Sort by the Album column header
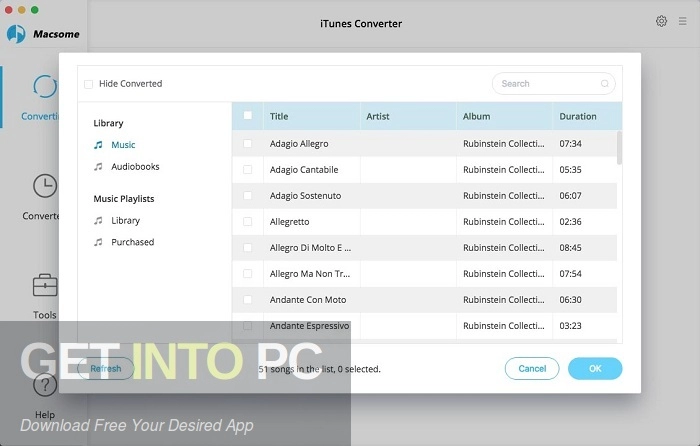Screen dimensions: 700x446 pos(504,116)
